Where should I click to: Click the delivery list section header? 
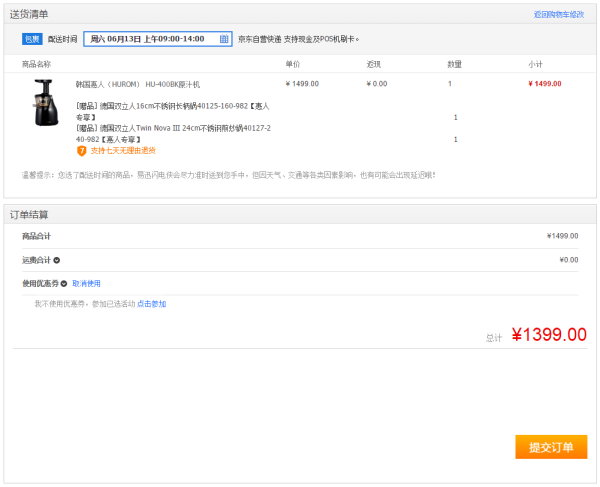click(29, 15)
